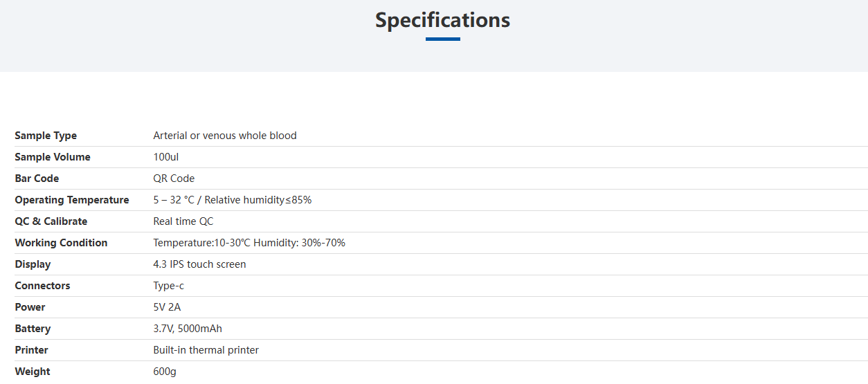The height and width of the screenshot is (384, 868).
Task: Click the Real time QC value
Action: coord(183,221)
